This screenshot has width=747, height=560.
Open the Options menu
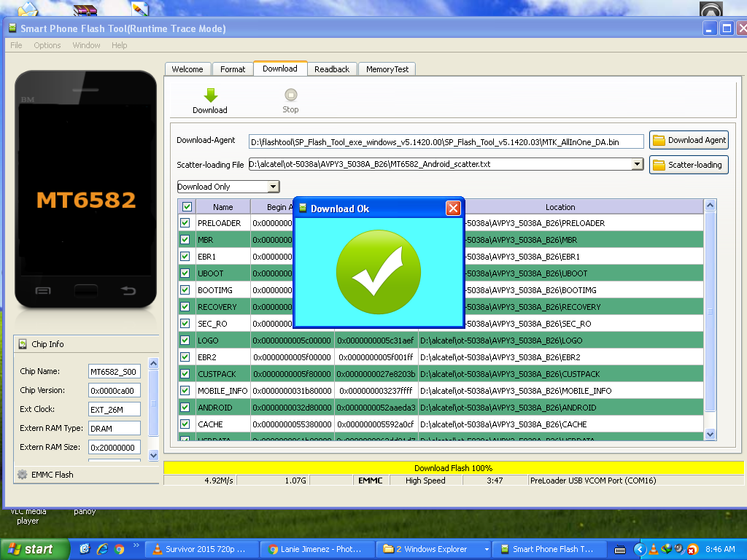[47, 45]
